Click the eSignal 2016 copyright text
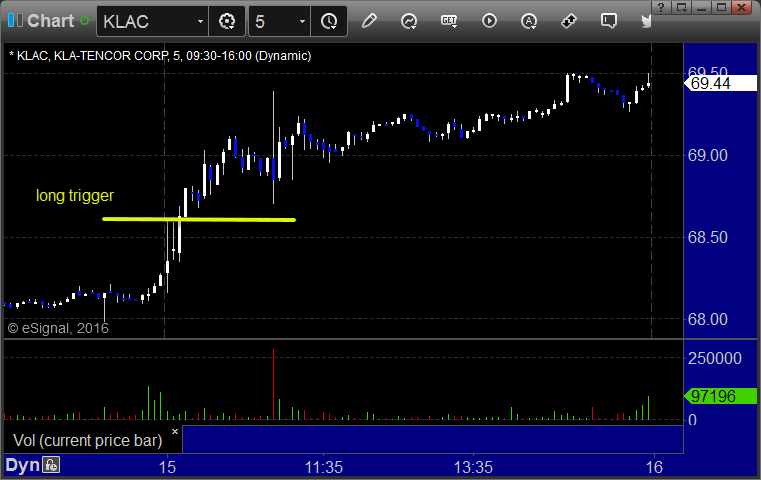Screen dimensions: 761x480 point(58,329)
